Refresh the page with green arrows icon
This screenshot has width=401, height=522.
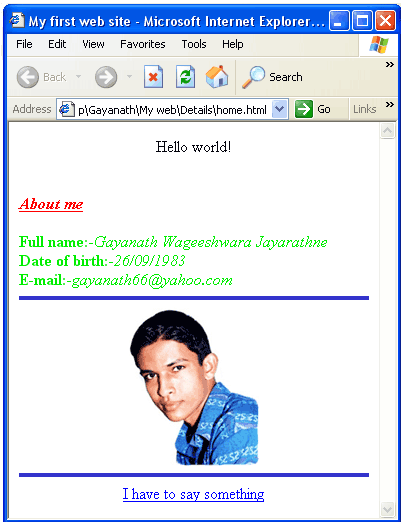(185, 77)
